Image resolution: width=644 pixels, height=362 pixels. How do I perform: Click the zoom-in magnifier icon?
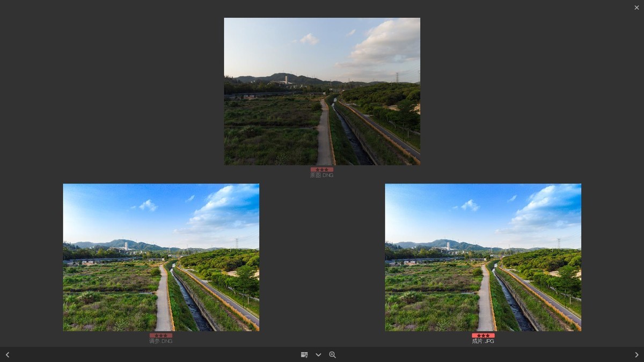[332, 354]
